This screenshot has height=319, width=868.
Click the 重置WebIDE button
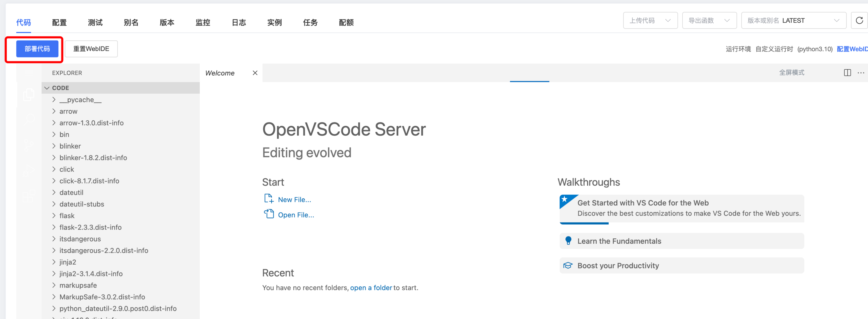[91, 49]
